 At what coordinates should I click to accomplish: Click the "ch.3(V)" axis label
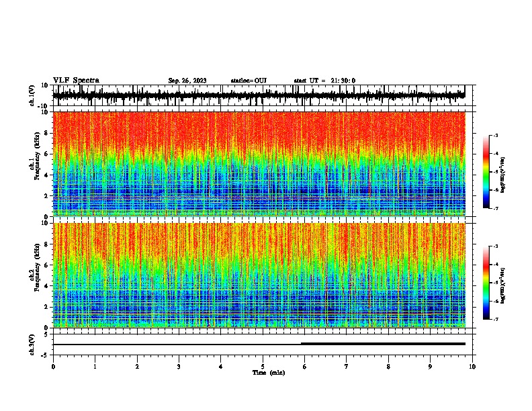[32, 345]
